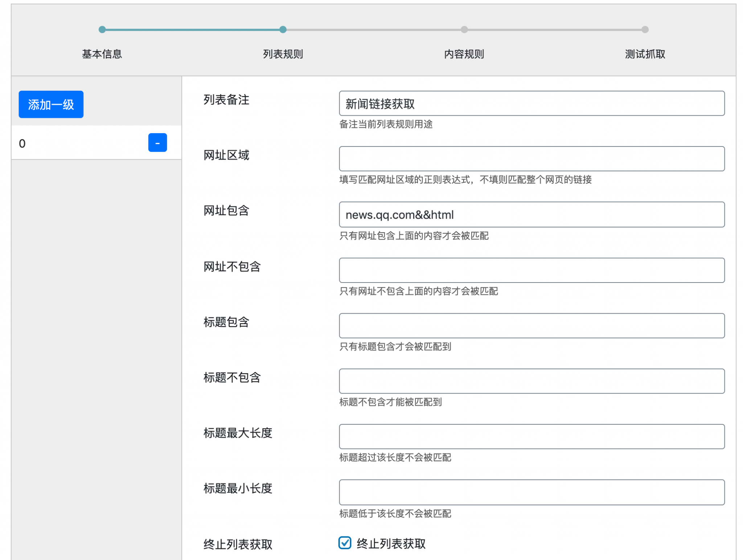Edit the 网址包含 field with news.qq.com&&html

[532, 215]
